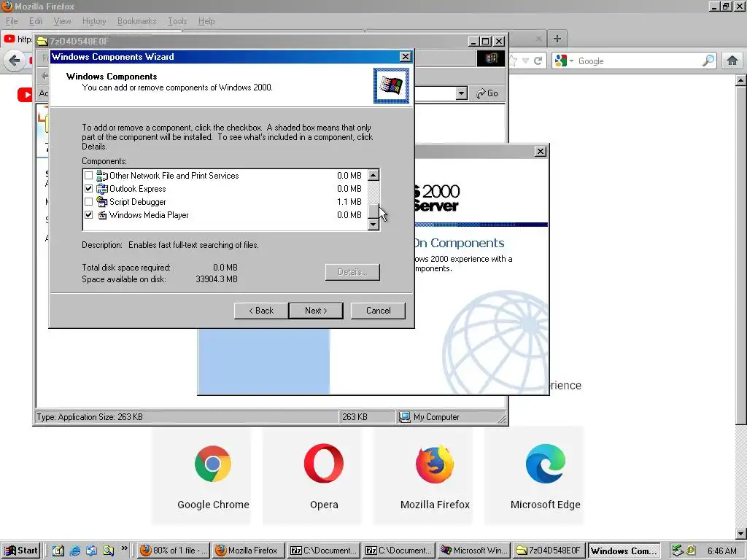Click the search folder quick launch icon
747x560 pixels.
pyautogui.click(x=108, y=551)
